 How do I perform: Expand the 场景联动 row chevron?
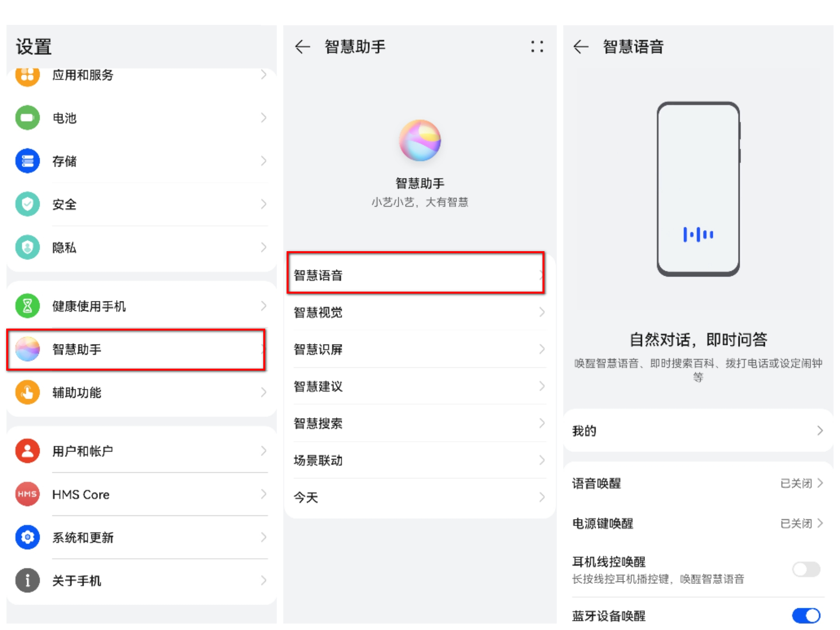(x=542, y=460)
